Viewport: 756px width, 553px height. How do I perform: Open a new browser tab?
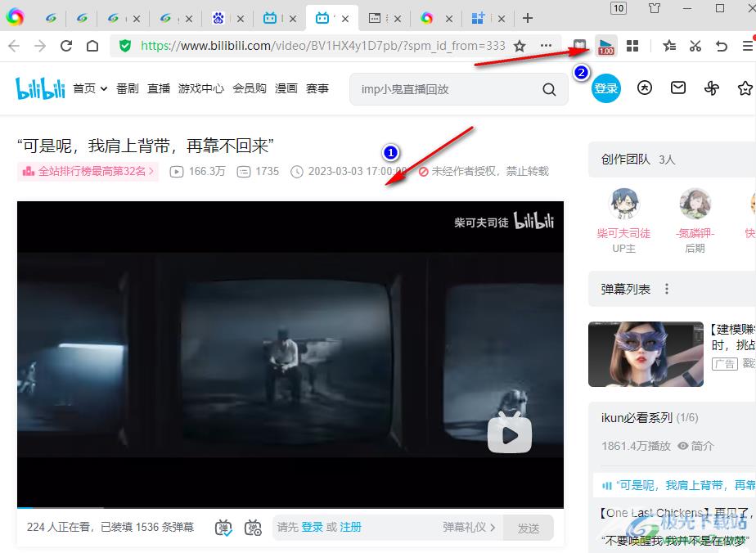click(x=528, y=18)
